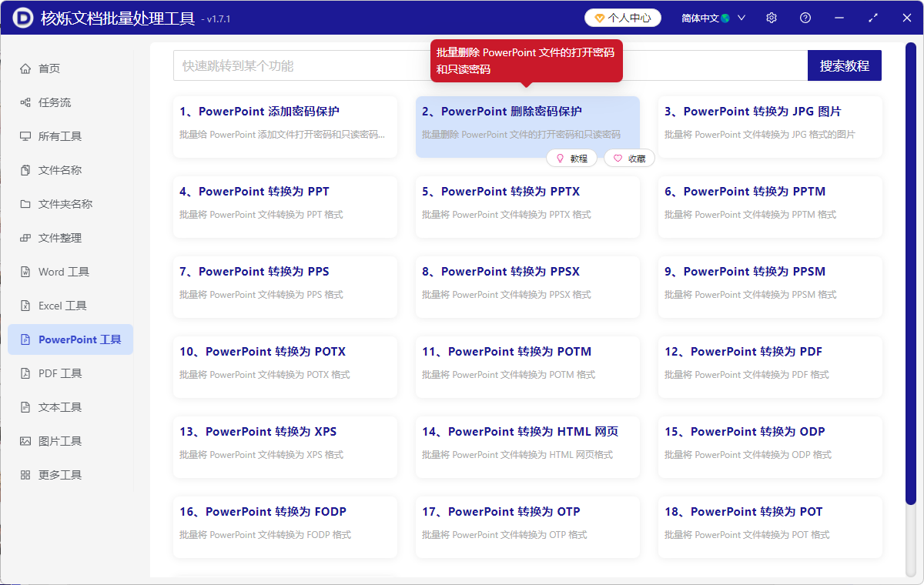The image size is (924, 585).
Task: Open PowerPoint 转换为 ODP tool
Action: point(770,447)
